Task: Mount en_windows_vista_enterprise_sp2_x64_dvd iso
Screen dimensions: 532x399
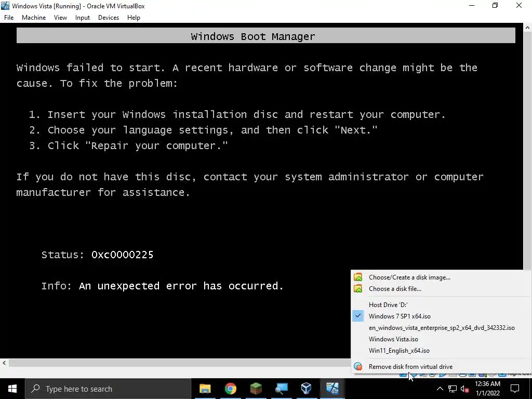Action: coord(441,328)
